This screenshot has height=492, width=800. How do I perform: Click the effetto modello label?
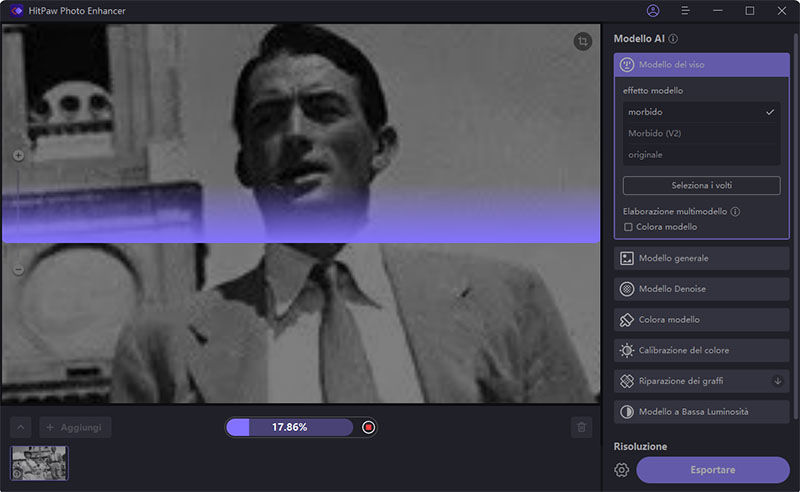click(653, 90)
